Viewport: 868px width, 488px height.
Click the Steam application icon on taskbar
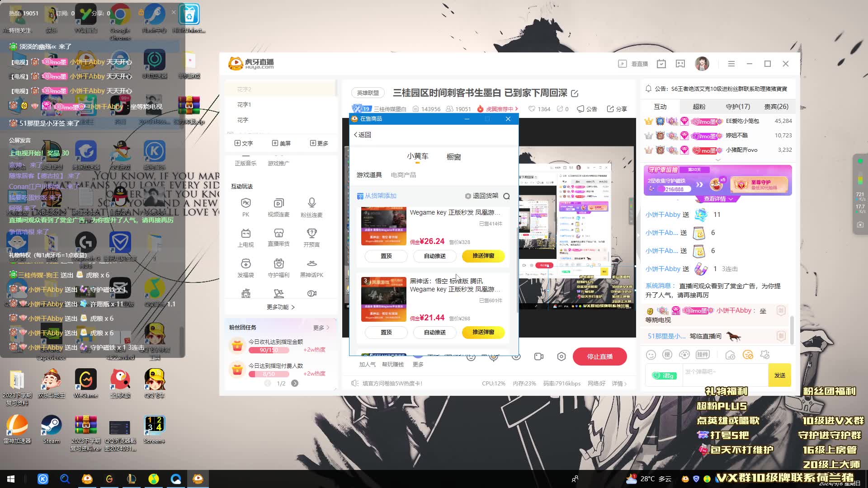51,426
